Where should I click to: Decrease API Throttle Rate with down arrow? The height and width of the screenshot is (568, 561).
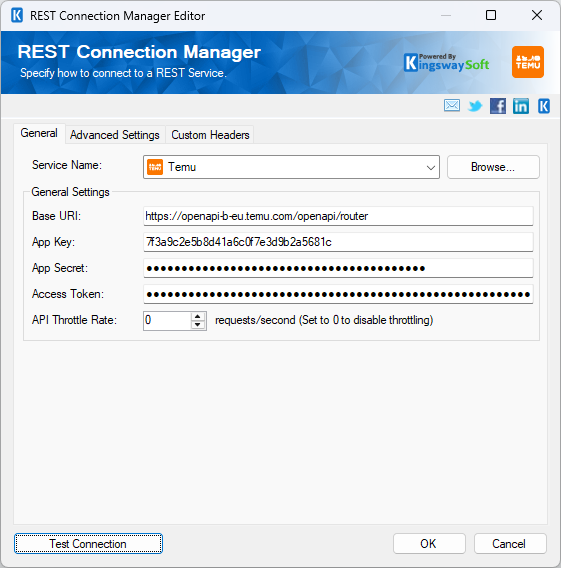click(198, 325)
